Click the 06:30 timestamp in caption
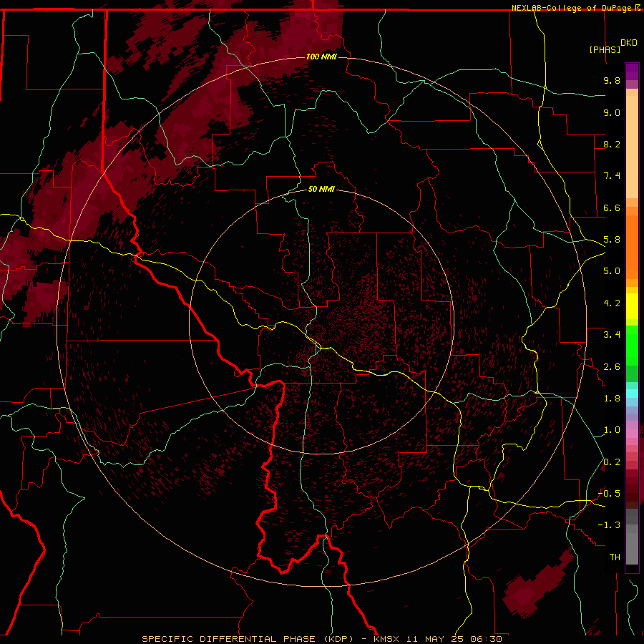Viewport: 644px width, 644px height. coord(487,639)
